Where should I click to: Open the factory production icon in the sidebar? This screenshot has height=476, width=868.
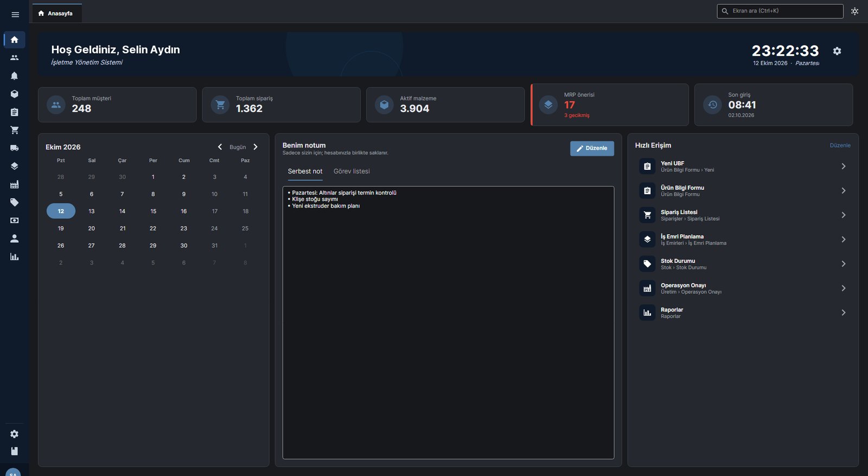pyautogui.click(x=15, y=184)
